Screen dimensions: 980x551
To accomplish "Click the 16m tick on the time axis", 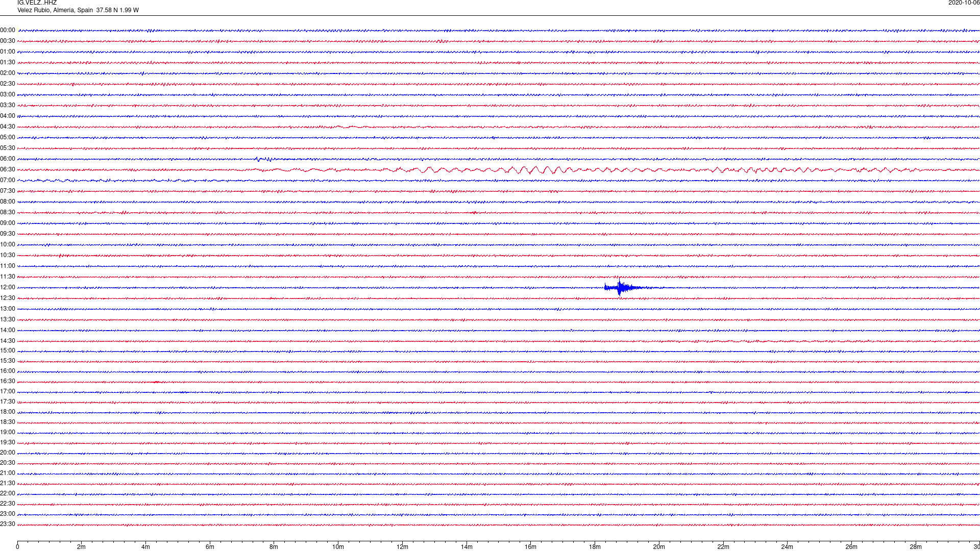I will coord(531,547).
